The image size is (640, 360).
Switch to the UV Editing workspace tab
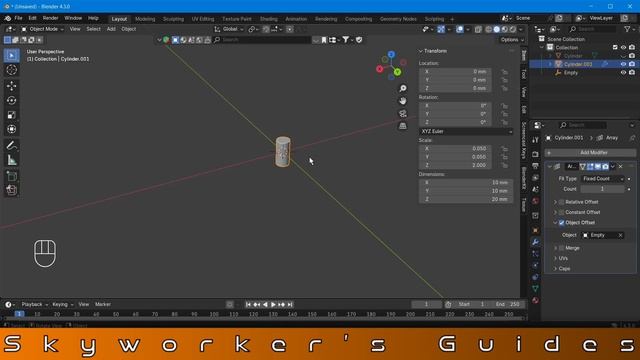[x=203, y=19]
